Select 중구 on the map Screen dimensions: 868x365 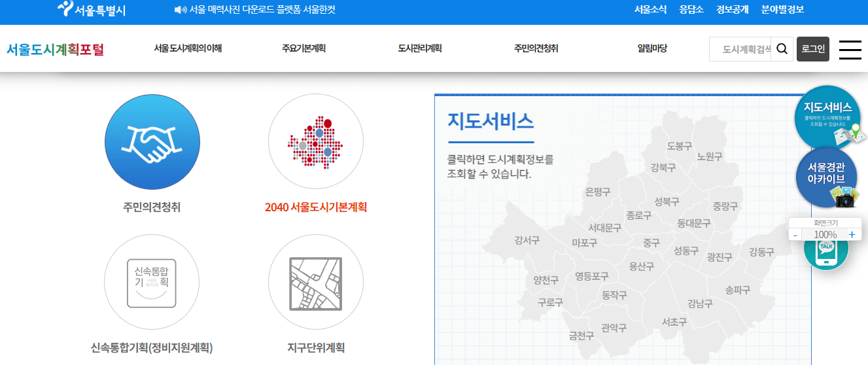pos(651,243)
